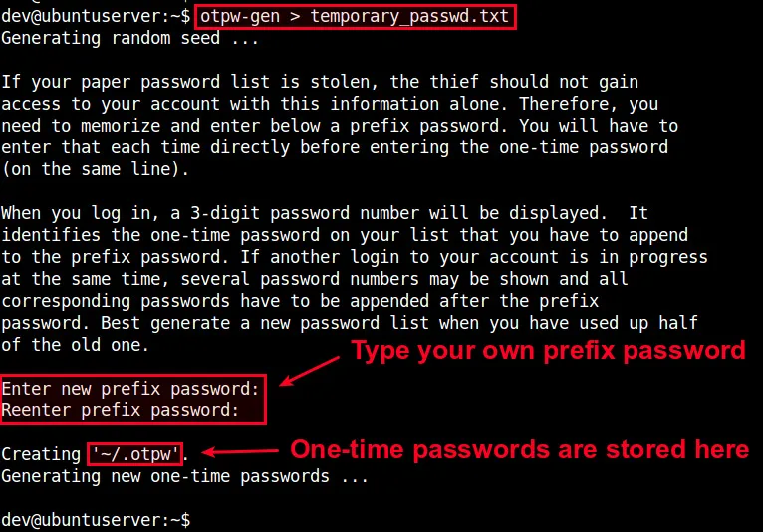Click the "Generating new one-time passwords ..." line

tap(184, 476)
